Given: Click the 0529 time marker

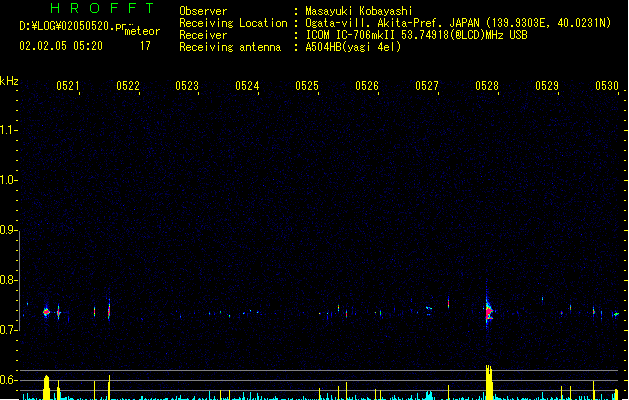Looking at the screenshot, I should (547, 86).
